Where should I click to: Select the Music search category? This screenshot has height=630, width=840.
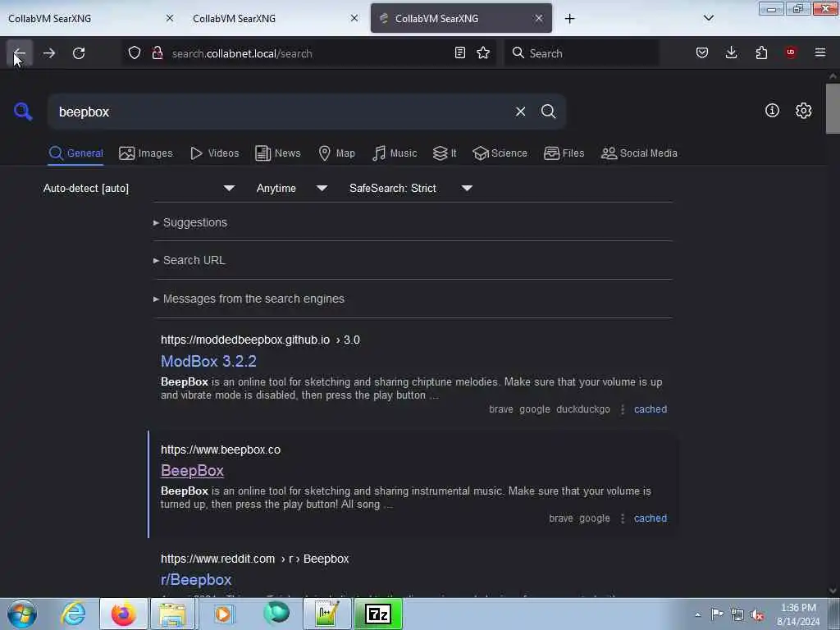[395, 153]
